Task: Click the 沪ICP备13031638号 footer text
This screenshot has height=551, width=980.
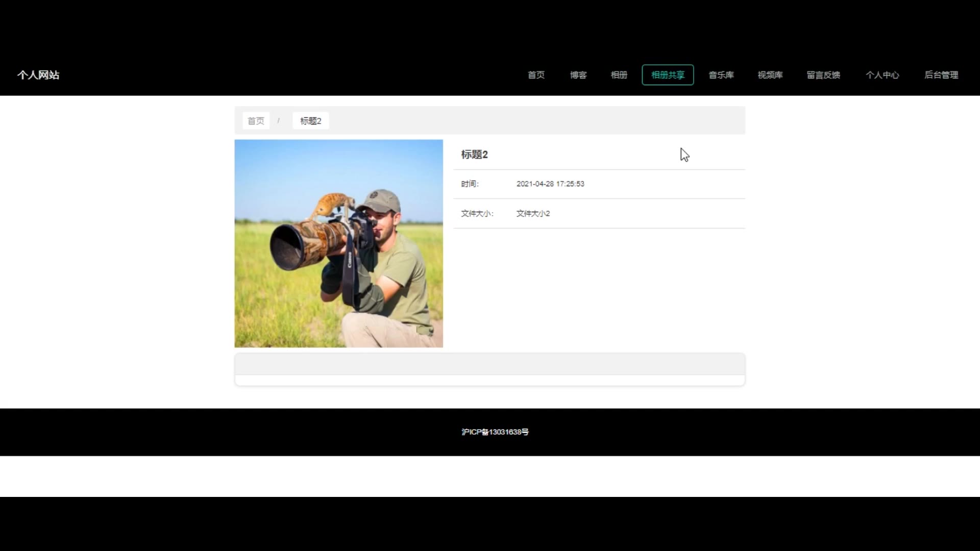Action: tap(495, 432)
